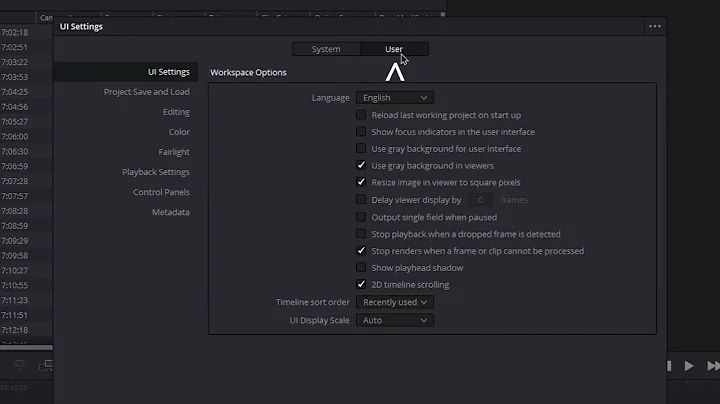Open the three-dot options menu

pos(655,26)
